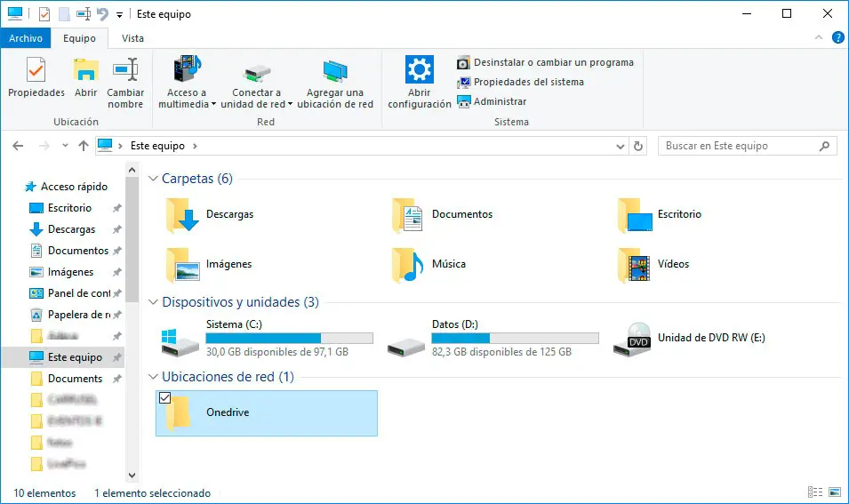Select the Sistema (C:) drive
This screenshot has width=849, height=504.
pos(267,339)
